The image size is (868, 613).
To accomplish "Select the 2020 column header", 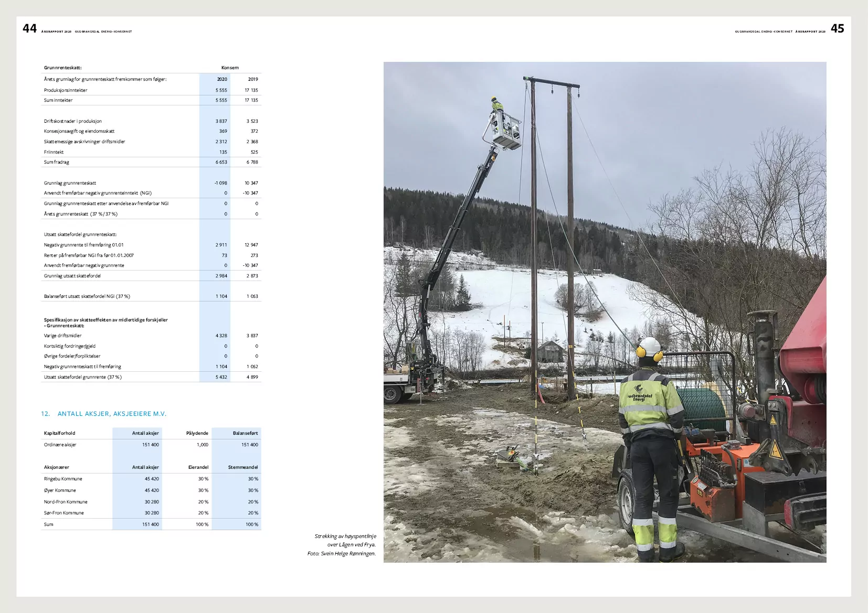I will [x=222, y=79].
